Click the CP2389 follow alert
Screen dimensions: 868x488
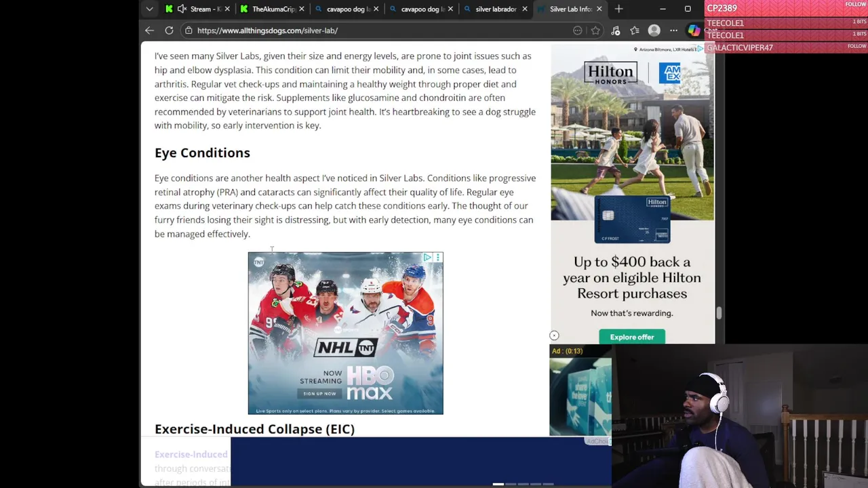[787, 8]
